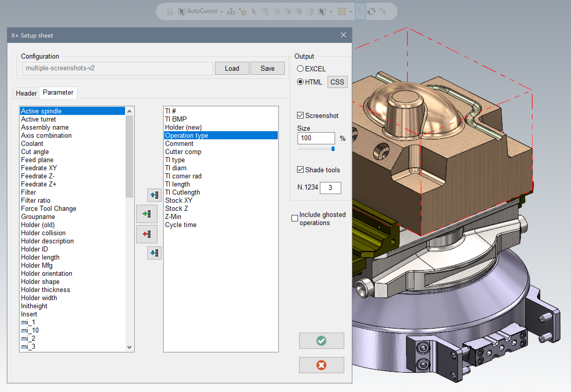
Task: Open dropdown next to window selection icon
Action: point(331,12)
